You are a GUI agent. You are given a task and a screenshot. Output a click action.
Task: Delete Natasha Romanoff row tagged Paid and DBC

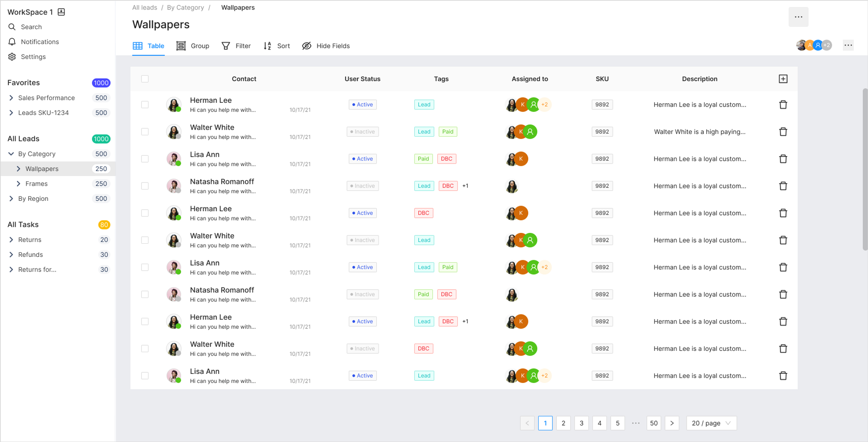(x=783, y=295)
